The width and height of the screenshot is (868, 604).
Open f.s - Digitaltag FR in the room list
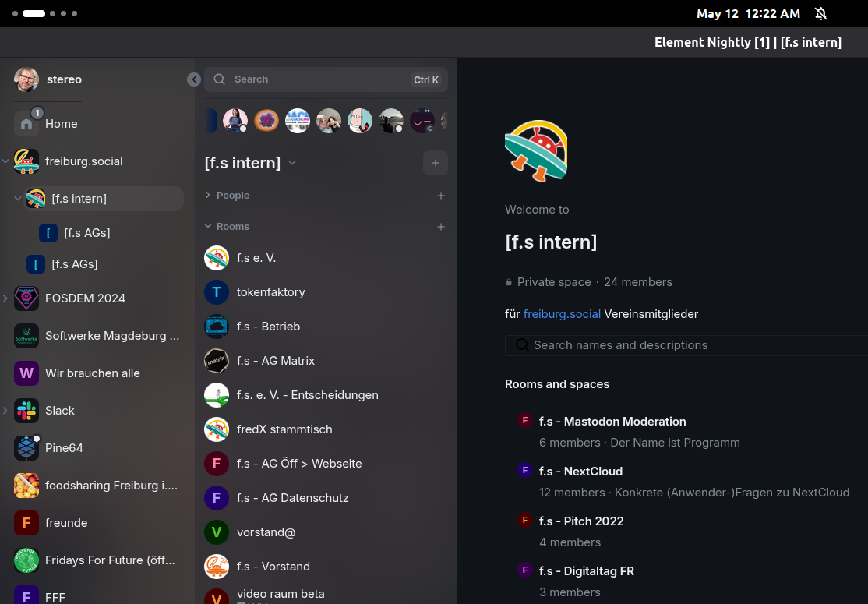[587, 570]
